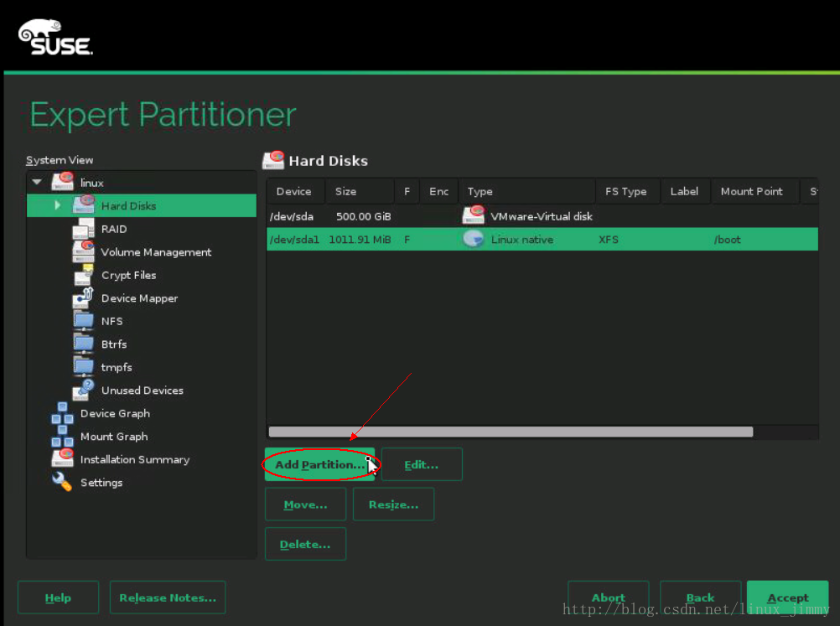Open Mount Graph view
The height and width of the screenshot is (626, 840).
pos(114,437)
